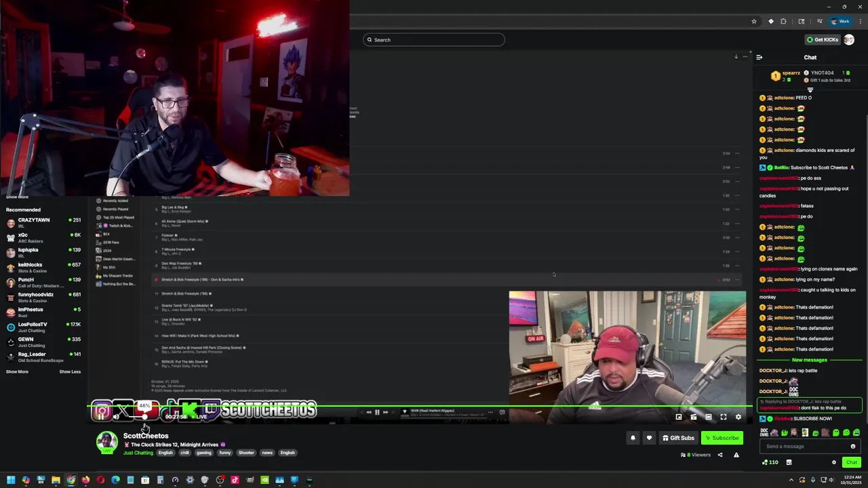
Task: Click the green Chat send button
Action: click(852, 462)
